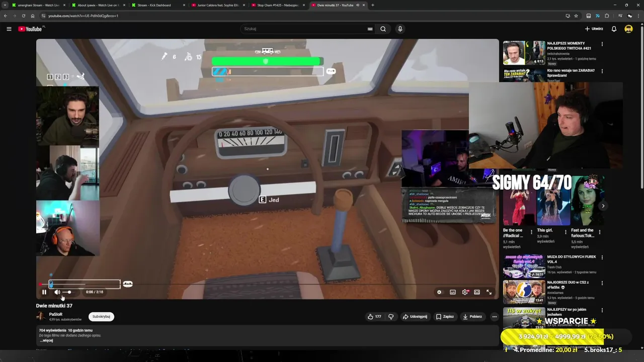The height and width of the screenshot is (362, 644).
Task: Open the tab search dropdown arrow
Action: tap(5, 5)
